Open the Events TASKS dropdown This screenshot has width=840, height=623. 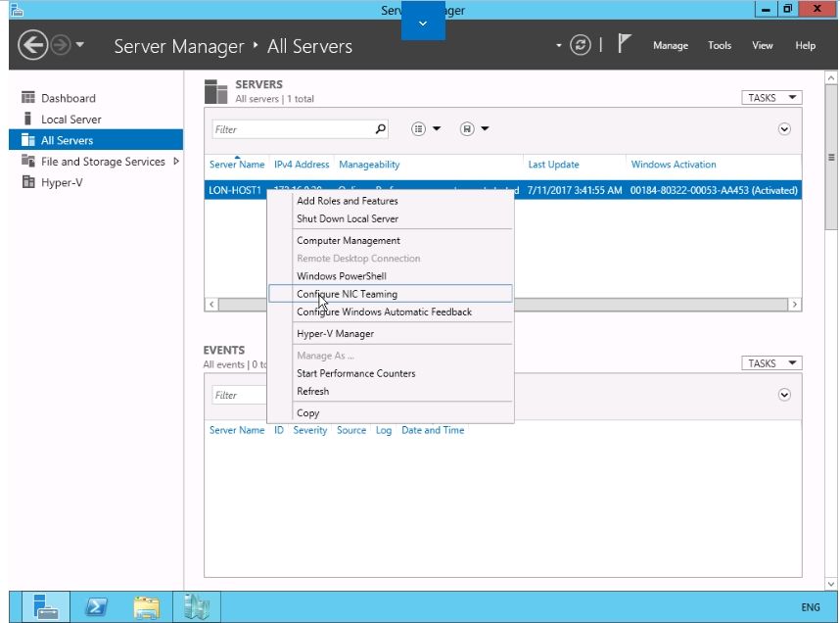coord(771,363)
